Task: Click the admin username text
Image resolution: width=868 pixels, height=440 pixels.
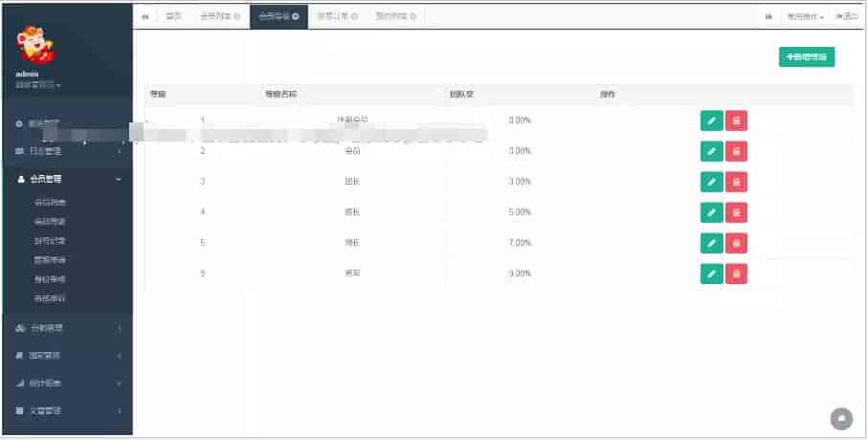Action: click(x=27, y=75)
